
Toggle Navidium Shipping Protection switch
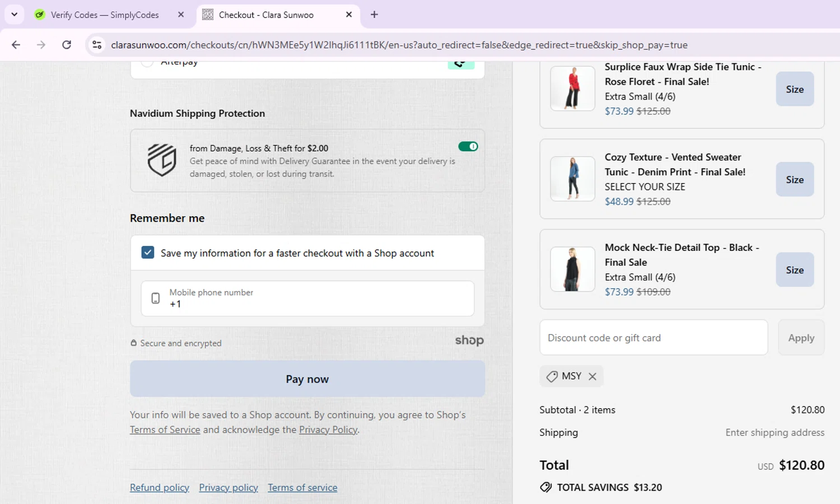pyautogui.click(x=468, y=147)
